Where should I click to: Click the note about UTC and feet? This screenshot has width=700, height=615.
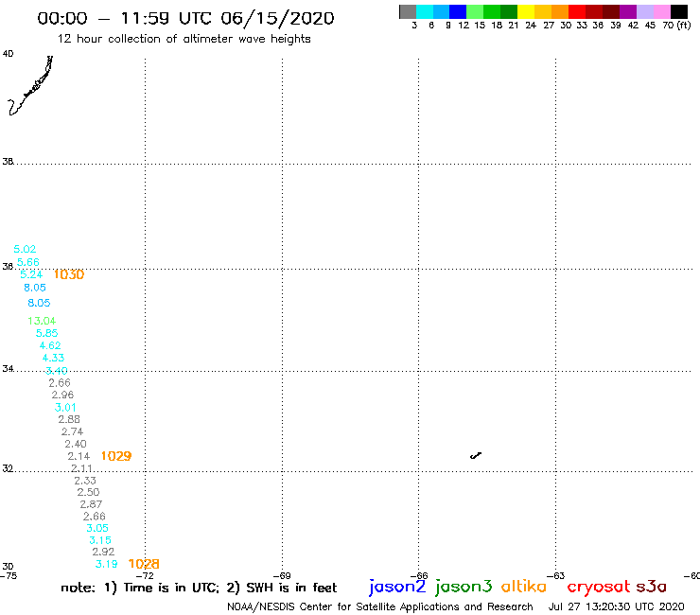[199, 588]
